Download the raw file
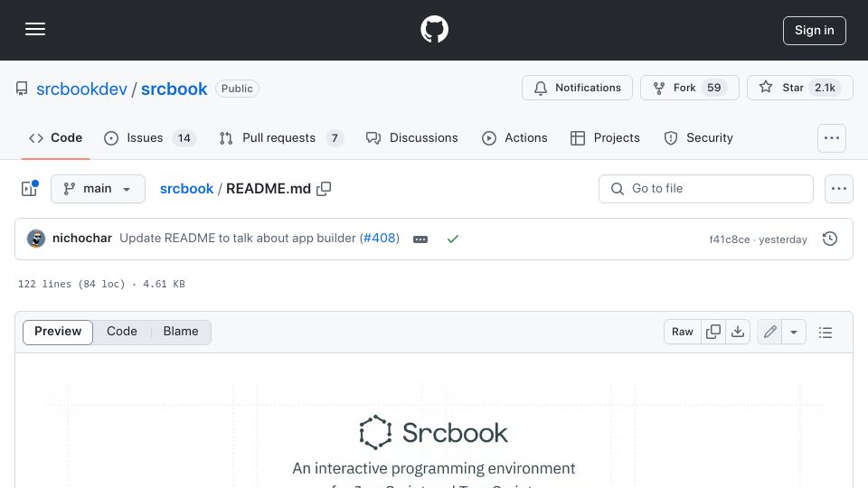The height and width of the screenshot is (488, 868). click(738, 332)
